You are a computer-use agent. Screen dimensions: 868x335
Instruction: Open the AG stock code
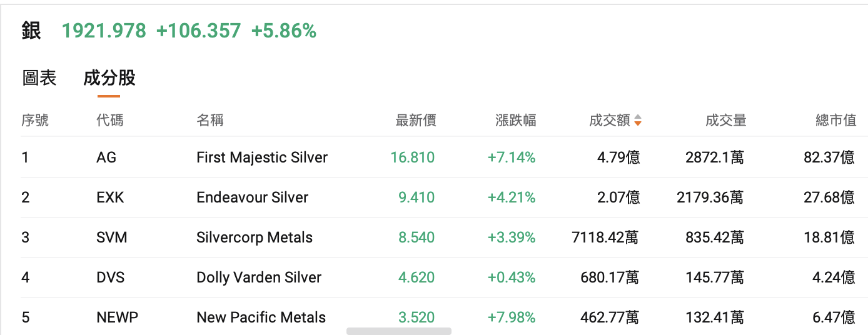pos(106,157)
